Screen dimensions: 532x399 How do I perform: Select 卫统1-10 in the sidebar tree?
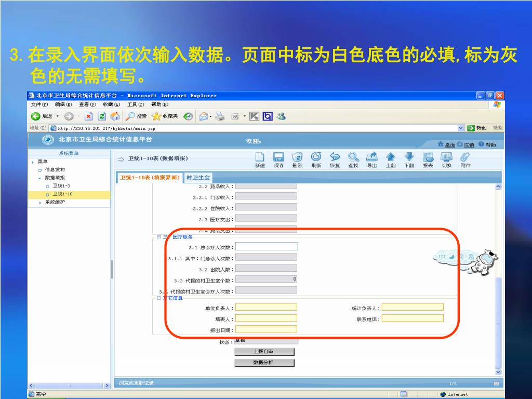[x=62, y=194]
